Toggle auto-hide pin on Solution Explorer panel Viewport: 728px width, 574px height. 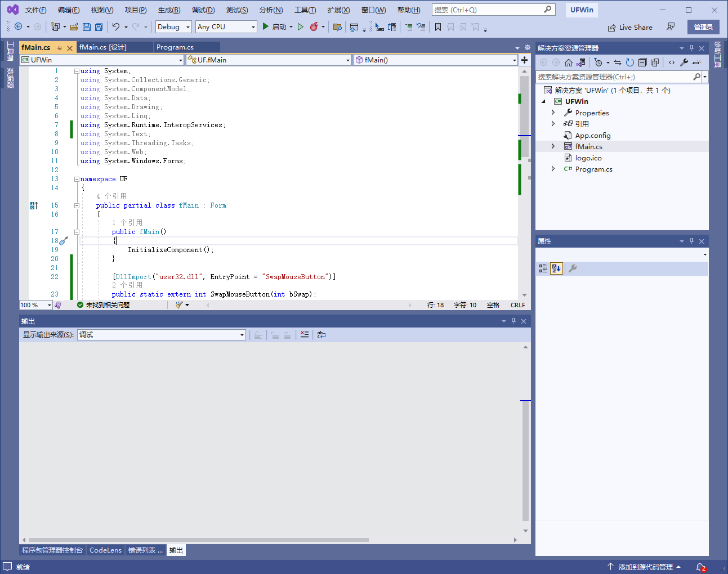(691, 48)
